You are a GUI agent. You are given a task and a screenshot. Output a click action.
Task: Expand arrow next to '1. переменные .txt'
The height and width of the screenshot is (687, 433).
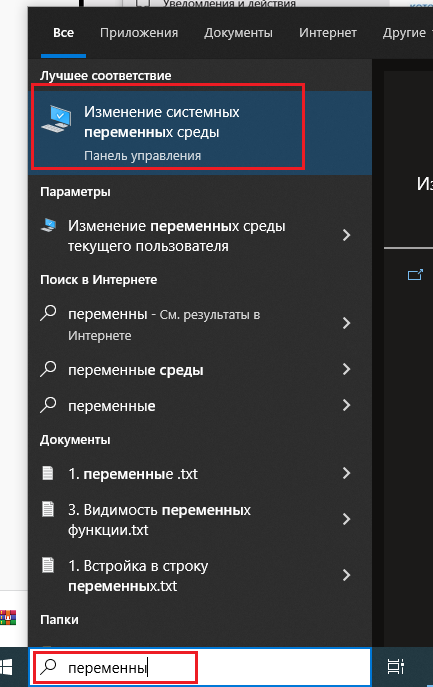click(x=346, y=473)
